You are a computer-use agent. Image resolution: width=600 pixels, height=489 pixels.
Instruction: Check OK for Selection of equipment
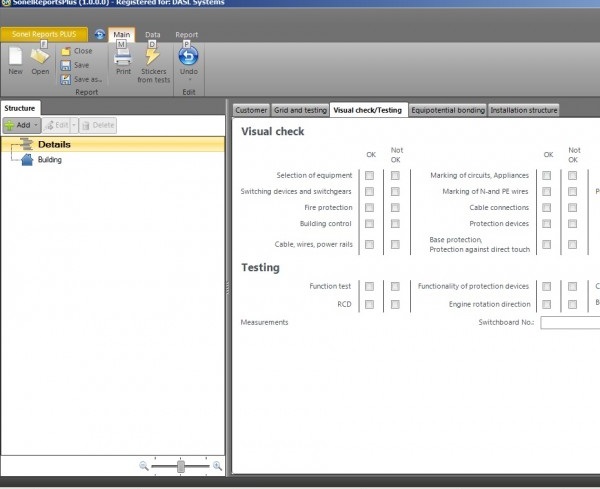370,175
